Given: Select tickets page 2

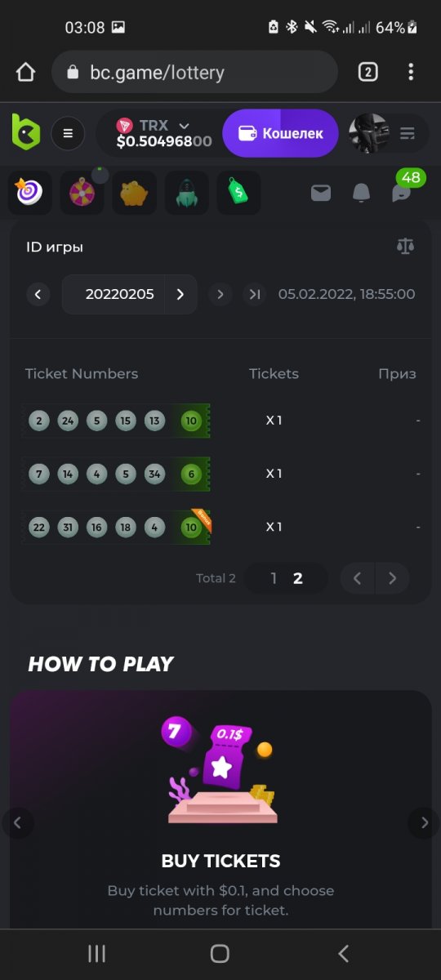Looking at the screenshot, I should tap(298, 578).
